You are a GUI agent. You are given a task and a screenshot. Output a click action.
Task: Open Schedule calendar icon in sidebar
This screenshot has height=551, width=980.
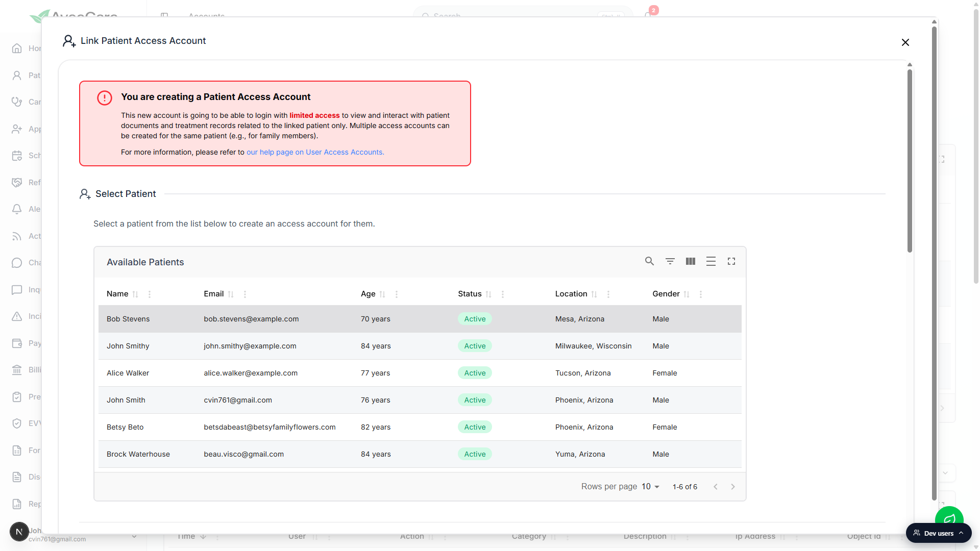[17, 156]
